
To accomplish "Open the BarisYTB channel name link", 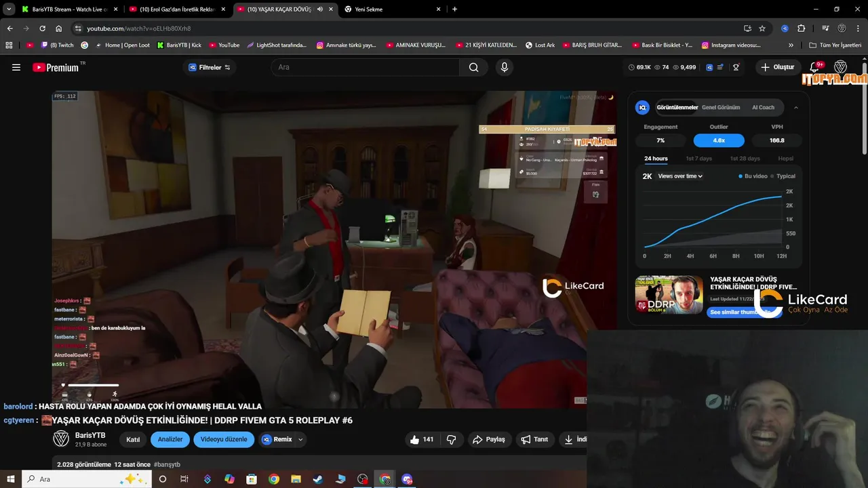I will point(90,435).
